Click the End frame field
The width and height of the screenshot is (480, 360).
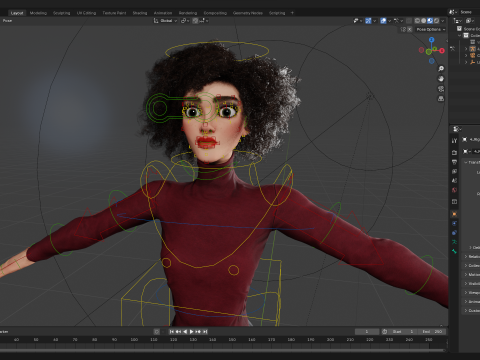pyautogui.click(x=432, y=331)
